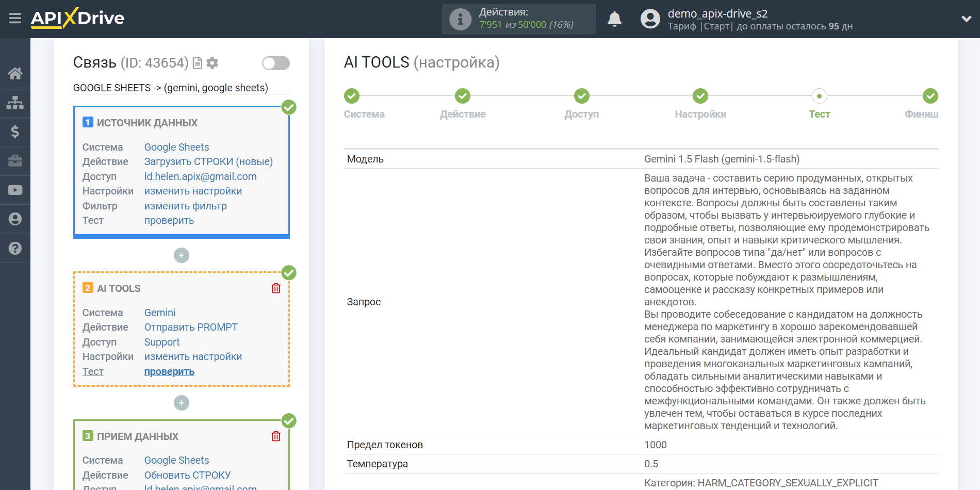Click the temperature value 0.5
This screenshot has height=490, width=980.
tap(651, 464)
